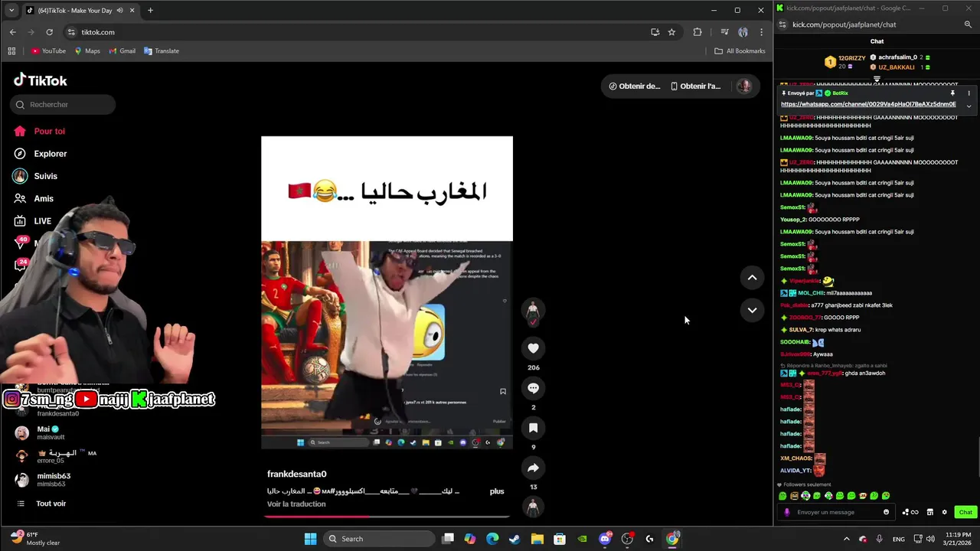Open Translate bookmark
This screenshot has width=980, height=551.
162,51
